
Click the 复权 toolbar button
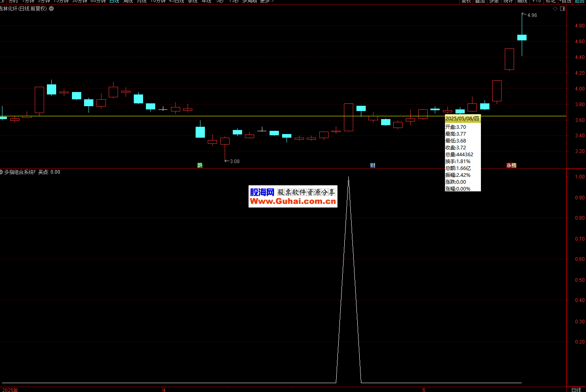(466, 2)
